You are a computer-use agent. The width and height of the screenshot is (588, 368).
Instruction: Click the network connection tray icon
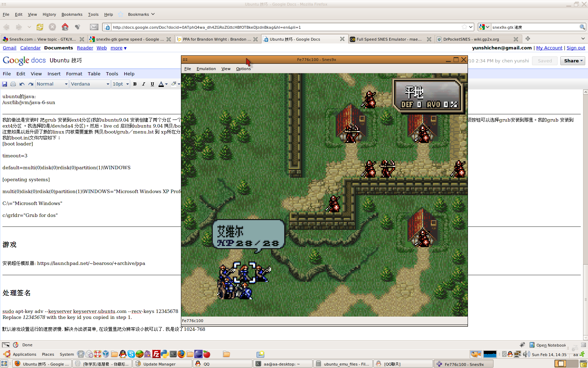[x=518, y=354]
